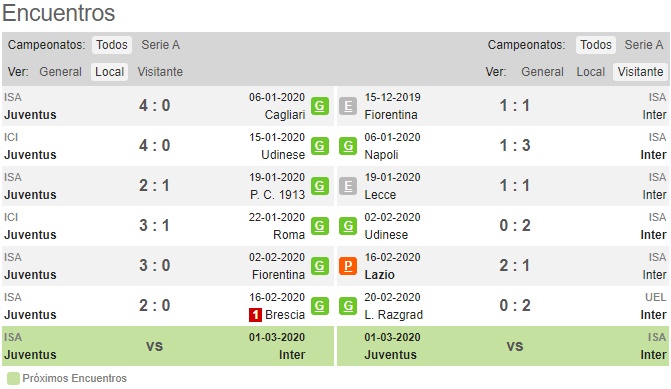
Task: Switch left view to Visitante
Action: pos(160,72)
